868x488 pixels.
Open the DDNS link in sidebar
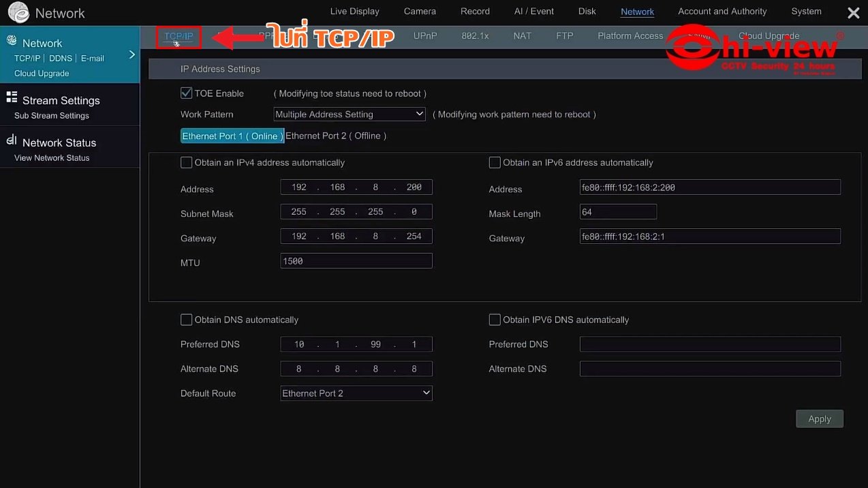[x=61, y=59]
